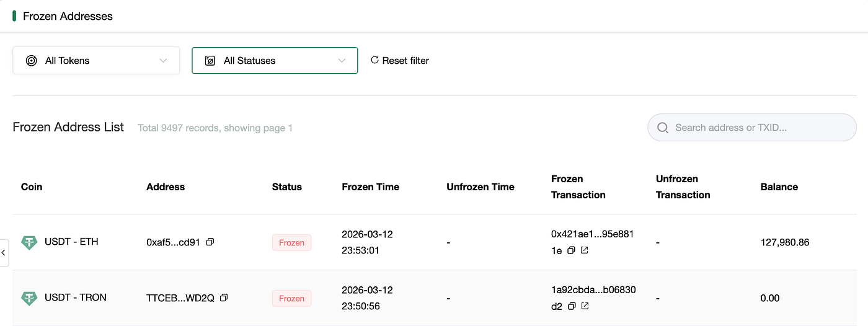Screen dimensions: 868x326
Task: Click the Balance column header
Action: click(x=779, y=187)
